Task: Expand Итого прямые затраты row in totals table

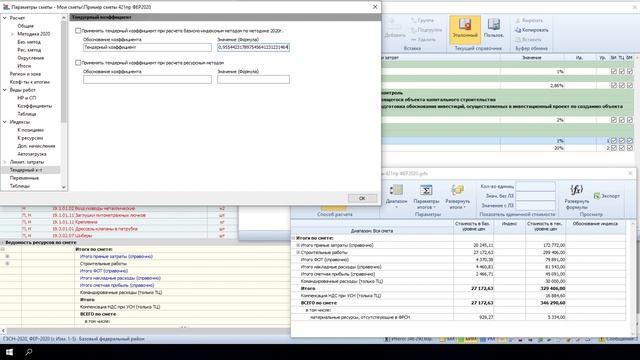Action: point(298,245)
